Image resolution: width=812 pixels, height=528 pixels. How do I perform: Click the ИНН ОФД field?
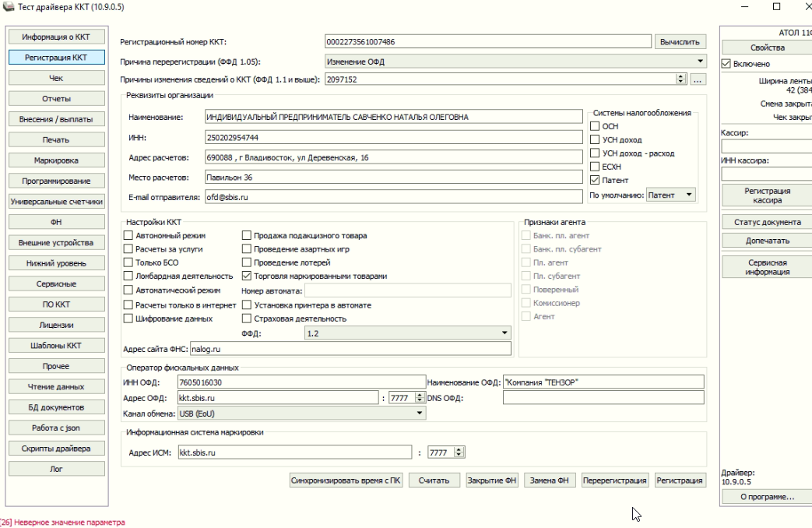[301, 382]
